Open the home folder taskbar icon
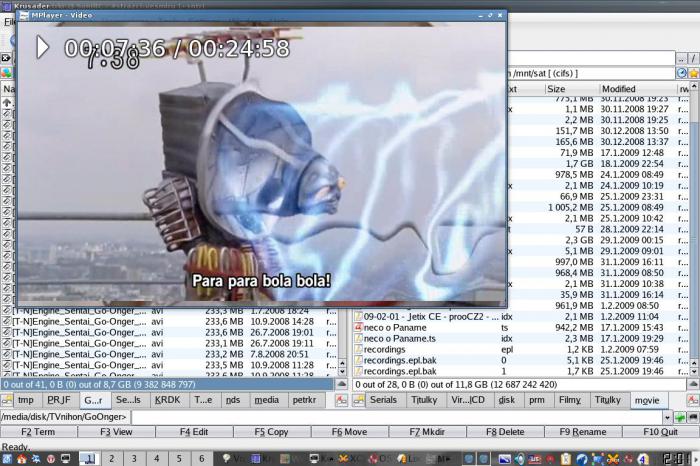 [21, 458]
